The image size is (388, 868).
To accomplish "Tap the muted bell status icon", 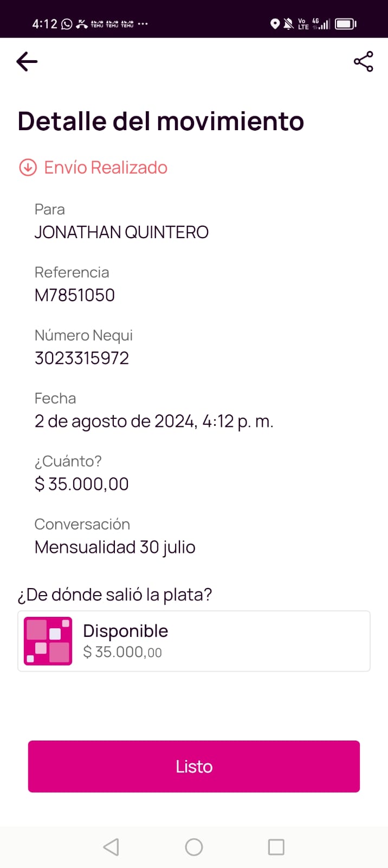I will 288,24.
